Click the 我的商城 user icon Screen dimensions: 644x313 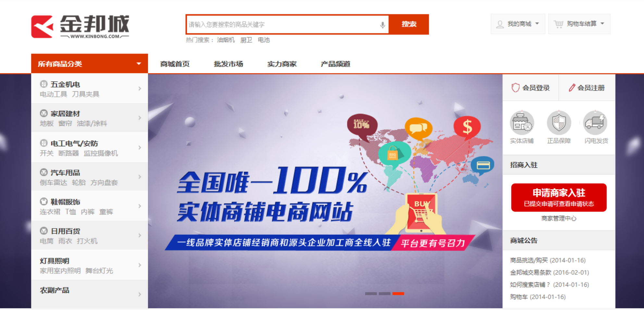click(500, 24)
